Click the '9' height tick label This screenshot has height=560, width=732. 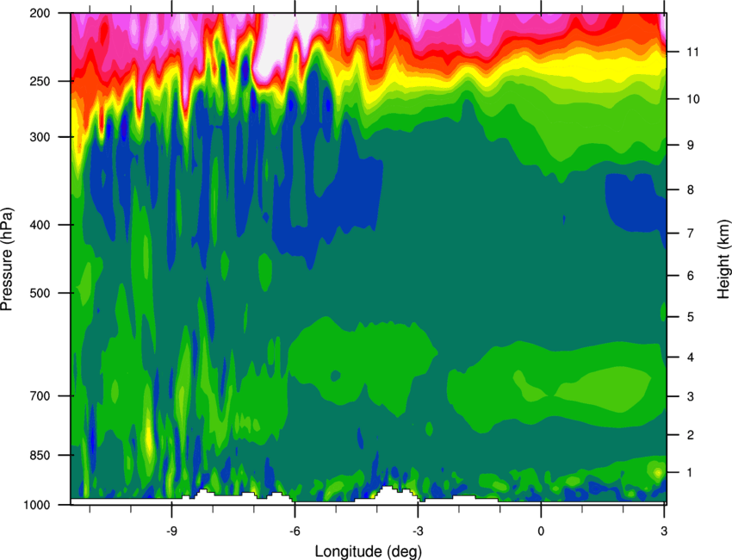coord(691,146)
